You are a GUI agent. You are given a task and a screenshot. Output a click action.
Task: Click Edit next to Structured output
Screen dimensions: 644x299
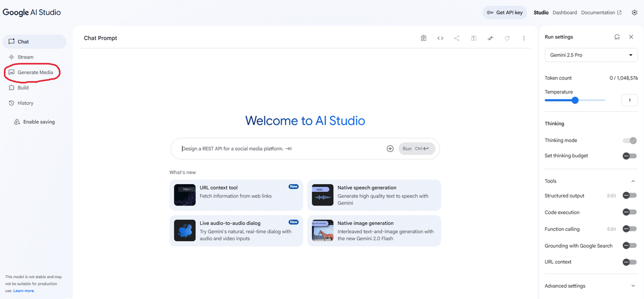coord(611,196)
